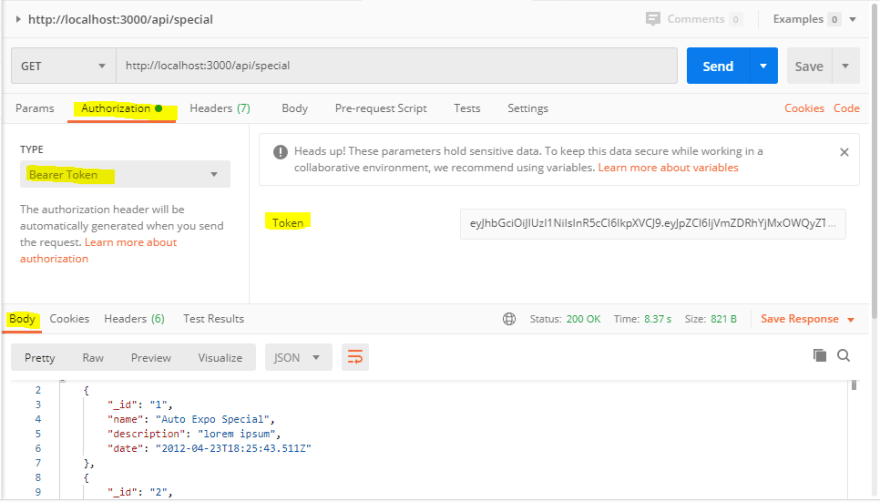Viewport: 880px width, 502px height.
Task: Open the Cookies link at right
Action: 804,108
